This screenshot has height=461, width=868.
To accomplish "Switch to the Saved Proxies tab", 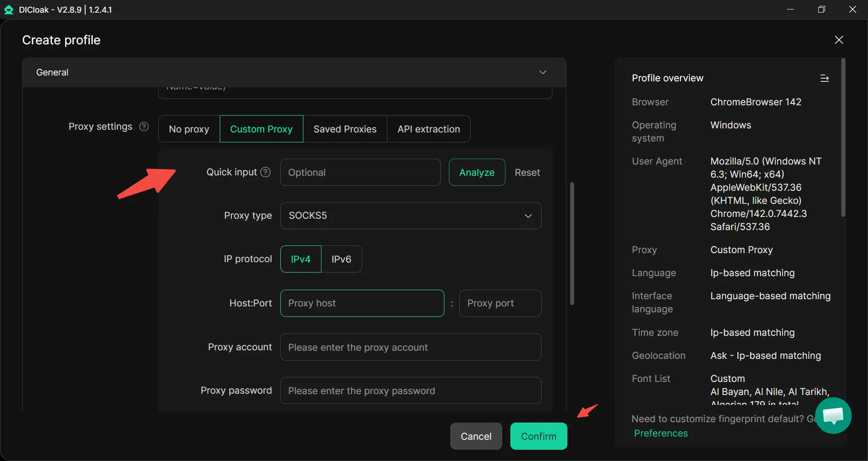I will tap(345, 129).
